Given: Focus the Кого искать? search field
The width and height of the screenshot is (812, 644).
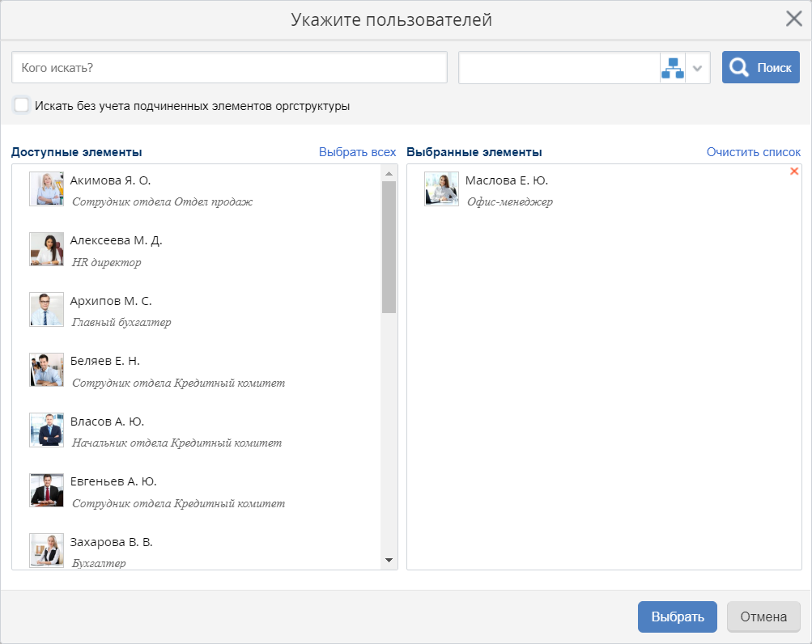Looking at the screenshot, I should coord(229,68).
